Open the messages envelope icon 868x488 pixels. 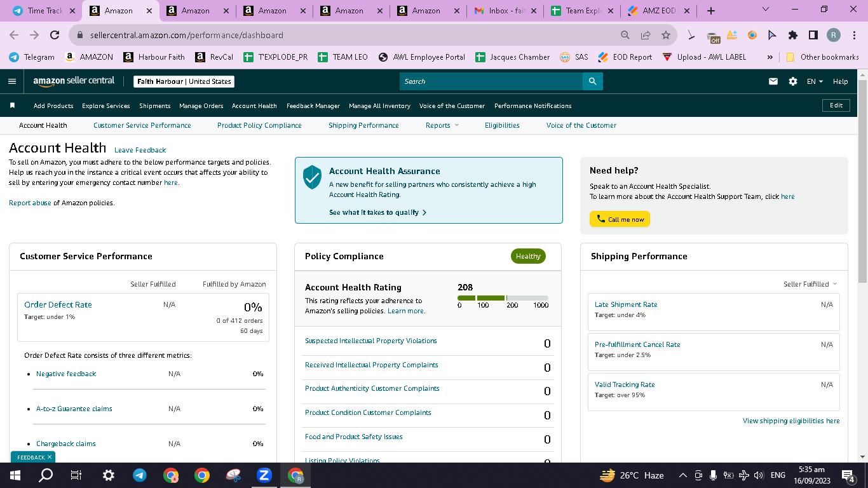(773, 81)
